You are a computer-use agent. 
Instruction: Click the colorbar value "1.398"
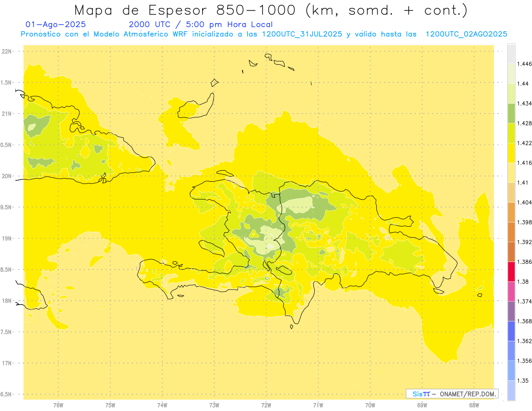click(524, 222)
